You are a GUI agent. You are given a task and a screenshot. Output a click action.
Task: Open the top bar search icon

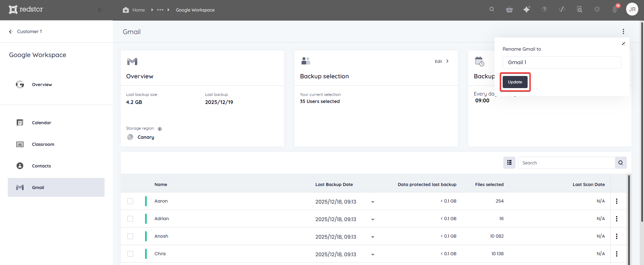[492, 9]
